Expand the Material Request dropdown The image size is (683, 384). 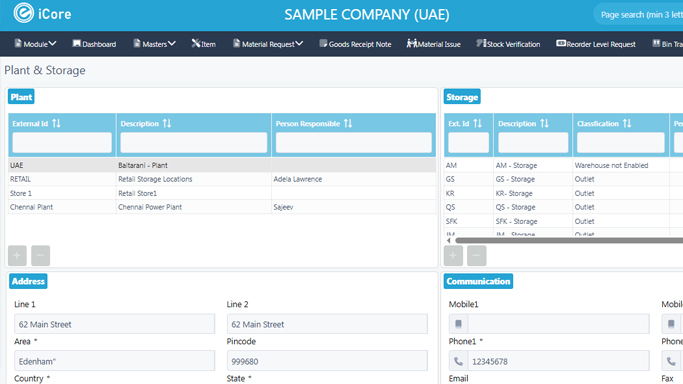point(267,44)
